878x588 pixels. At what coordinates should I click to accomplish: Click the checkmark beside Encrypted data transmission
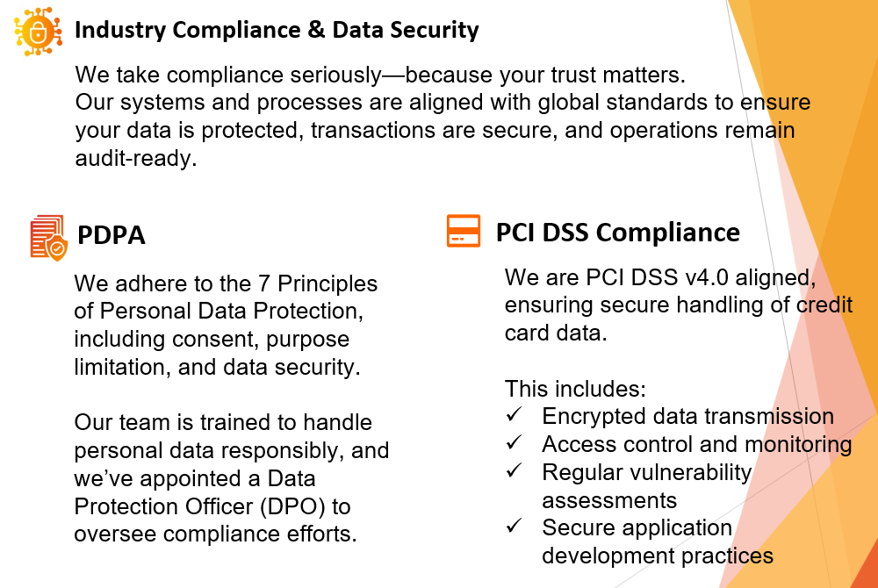(514, 414)
